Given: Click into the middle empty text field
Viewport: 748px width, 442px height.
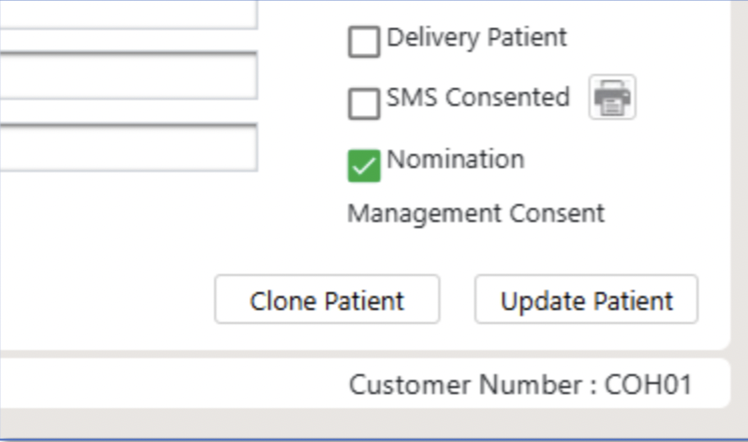Looking at the screenshot, I should coord(128,75).
